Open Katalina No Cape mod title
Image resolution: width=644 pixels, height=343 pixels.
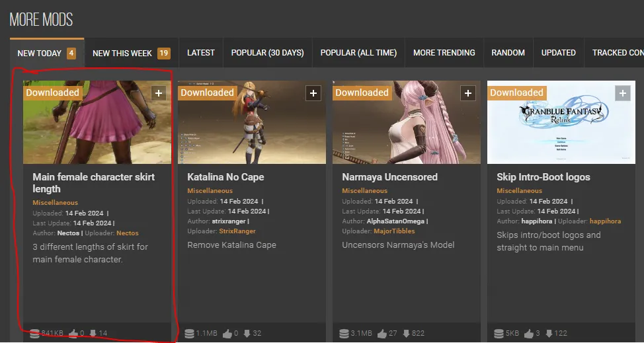pos(225,177)
